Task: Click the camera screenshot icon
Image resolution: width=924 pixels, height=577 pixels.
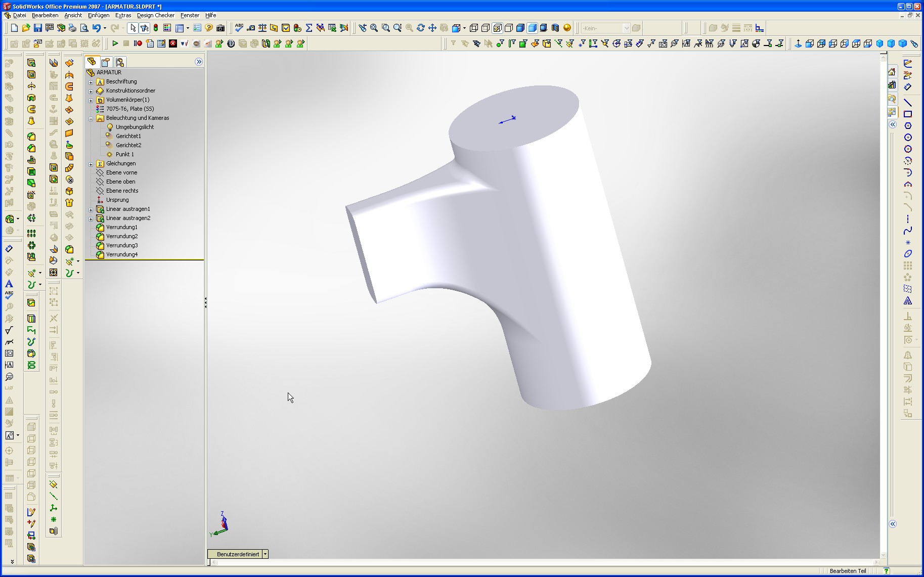Action: point(221,28)
